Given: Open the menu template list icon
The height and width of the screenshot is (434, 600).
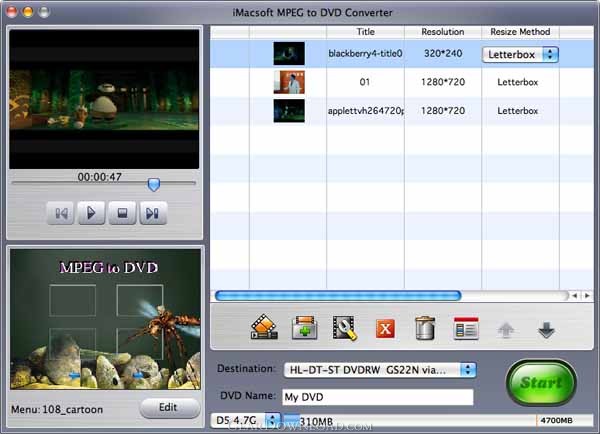Looking at the screenshot, I should point(466,328).
